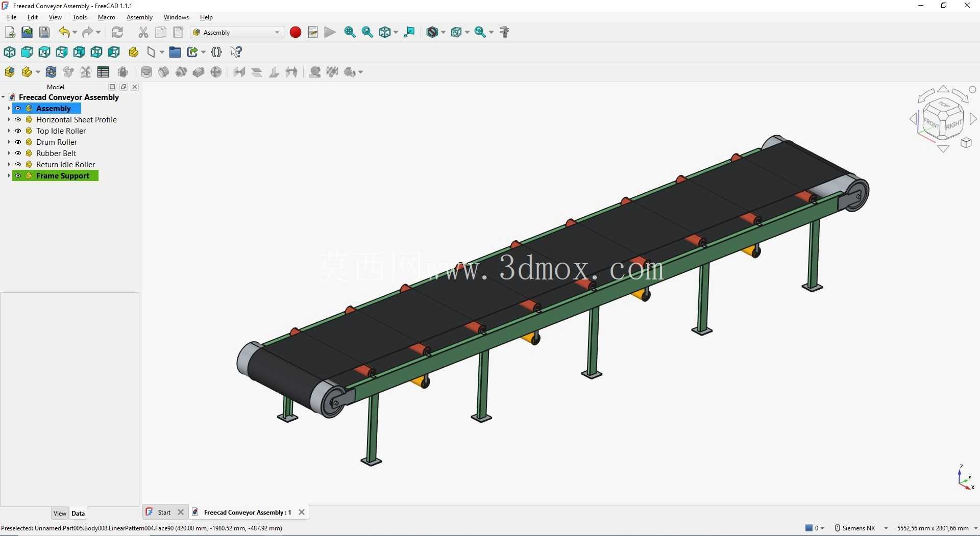This screenshot has width=980, height=536.
Task: Align the view to the selection
Action: click(x=409, y=32)
